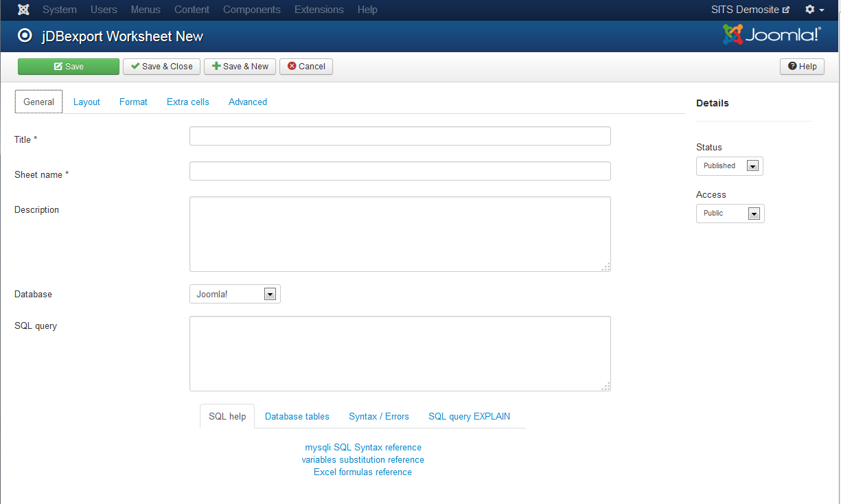The width and height of the screenshot is (841, 504).
Task: Open the settings gear menu
Action: point(814,10)
